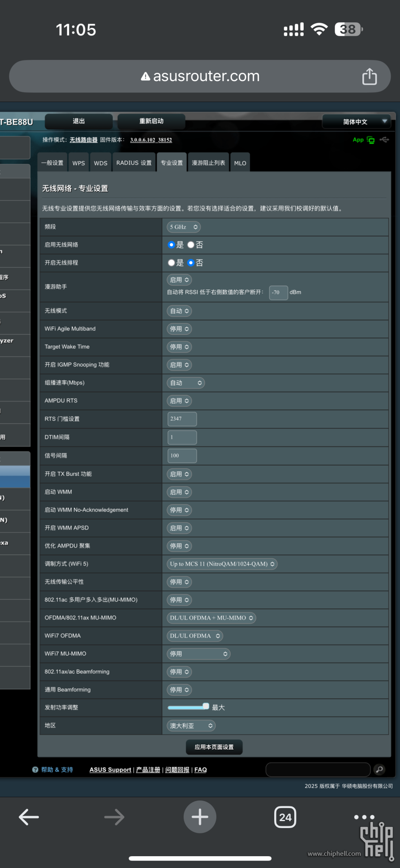Open the OFDMA/802.11ax MU-MIMO dropdown
This screenshot has width=400, height=868.
(x=211, y=618)
